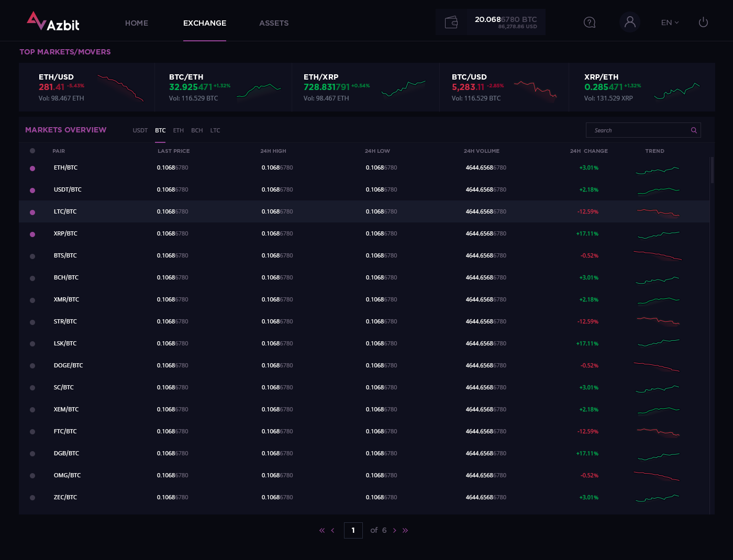Select the FTC/BTC pair row
This screenshot has height=560, width=733.
364,431
